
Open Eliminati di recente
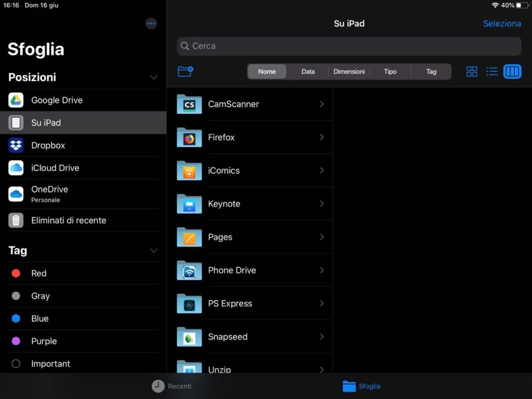pyautogui.click(x=83, y=220)
